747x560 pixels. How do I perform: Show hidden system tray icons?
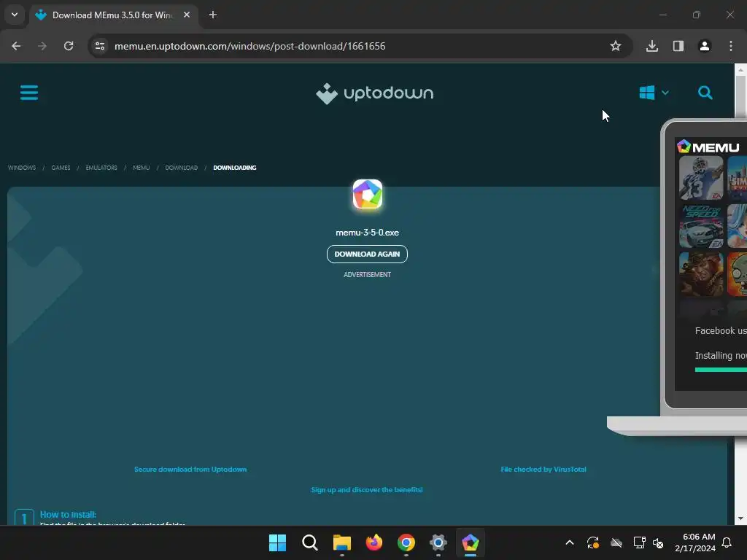click(x=569, y=542)
